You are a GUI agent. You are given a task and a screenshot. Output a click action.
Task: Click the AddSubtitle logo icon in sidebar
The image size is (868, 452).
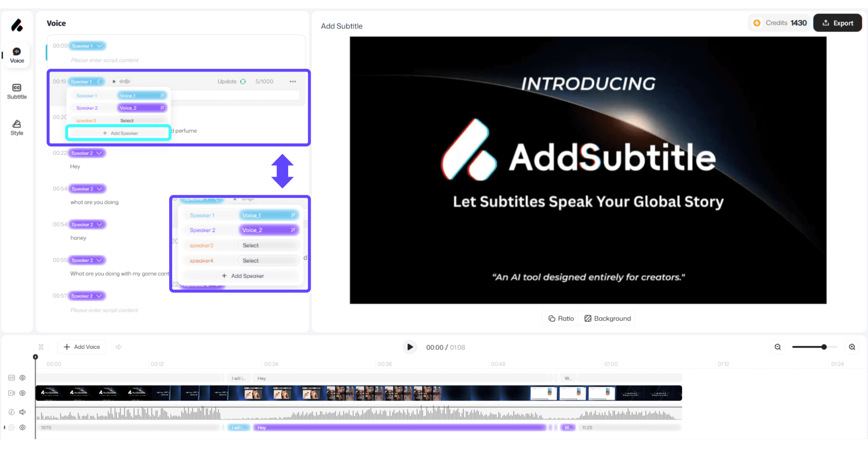point(17,25)
